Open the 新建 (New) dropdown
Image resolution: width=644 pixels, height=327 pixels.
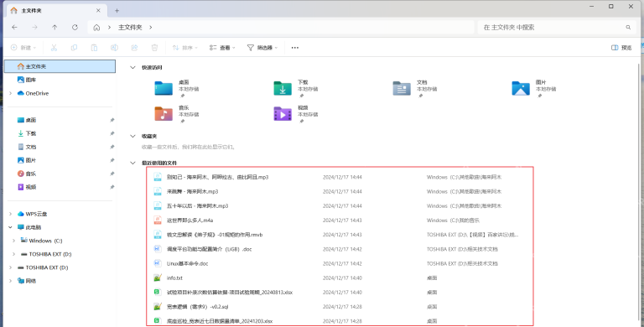pyautogui.click(x=23, y=48)
